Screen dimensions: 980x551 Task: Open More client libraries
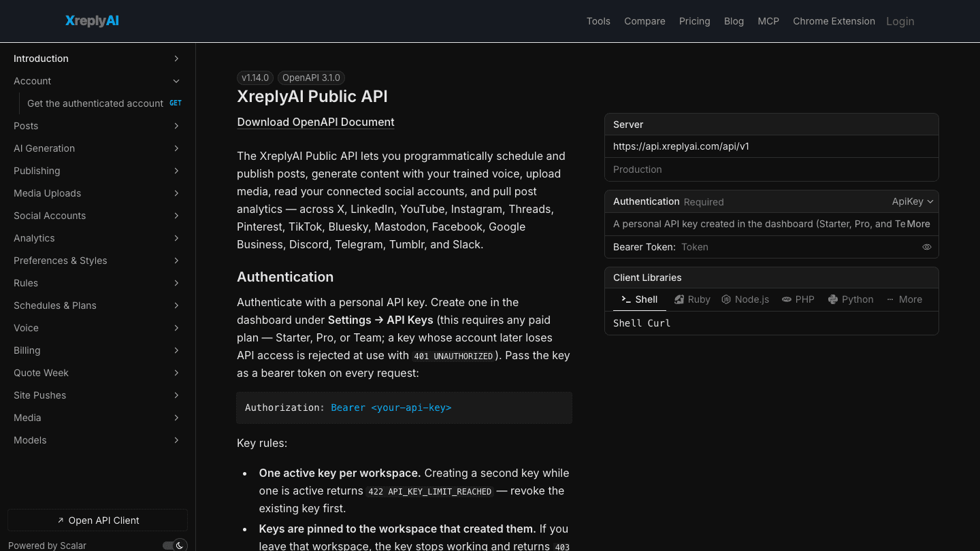904,299
